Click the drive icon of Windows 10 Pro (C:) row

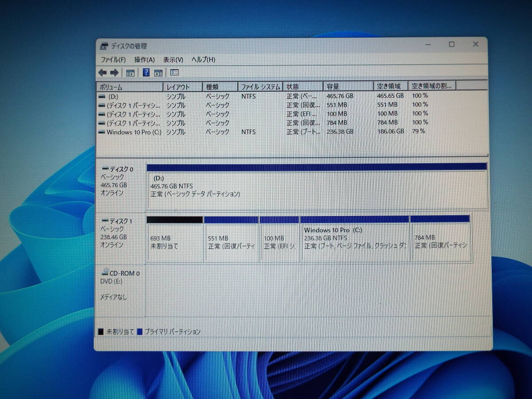102,132
